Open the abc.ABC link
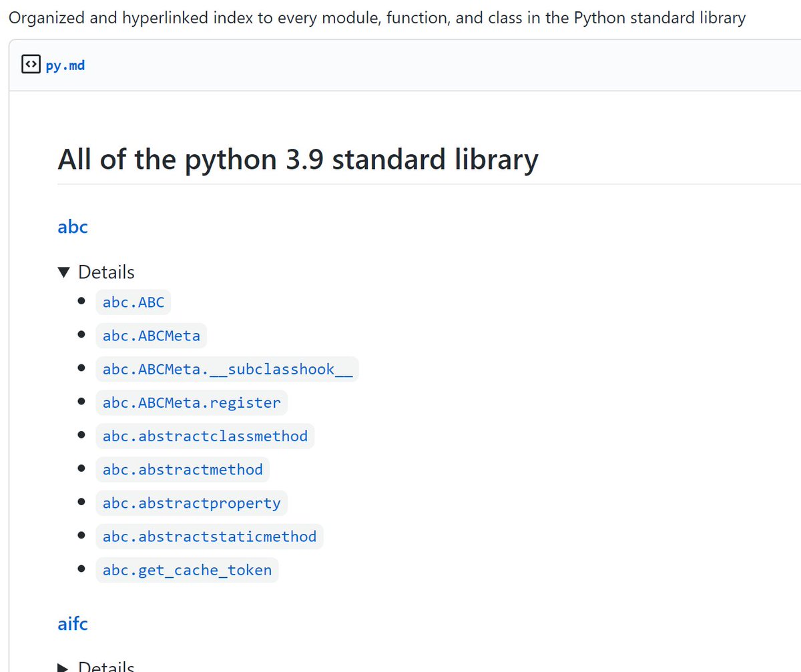Viewport: 801px width, 672px height. point(133,302)
